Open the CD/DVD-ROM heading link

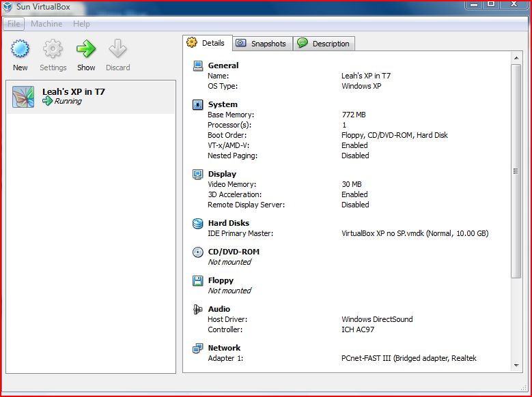[x=234, y=252]
